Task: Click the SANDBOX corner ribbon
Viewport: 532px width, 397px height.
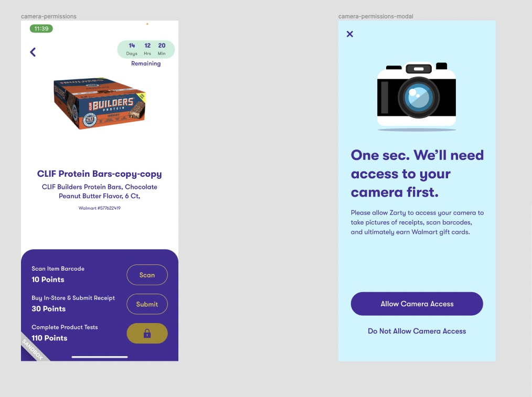Action: tap(33, 349)
